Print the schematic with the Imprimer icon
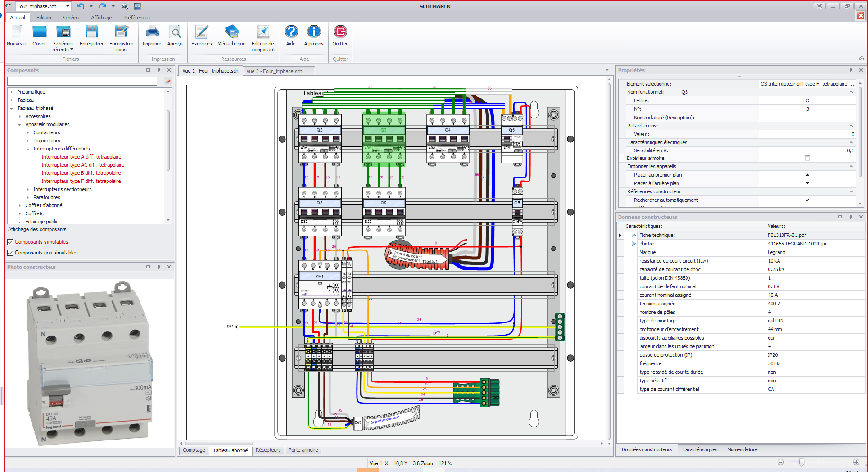868x472 pixels. [152, 32]
